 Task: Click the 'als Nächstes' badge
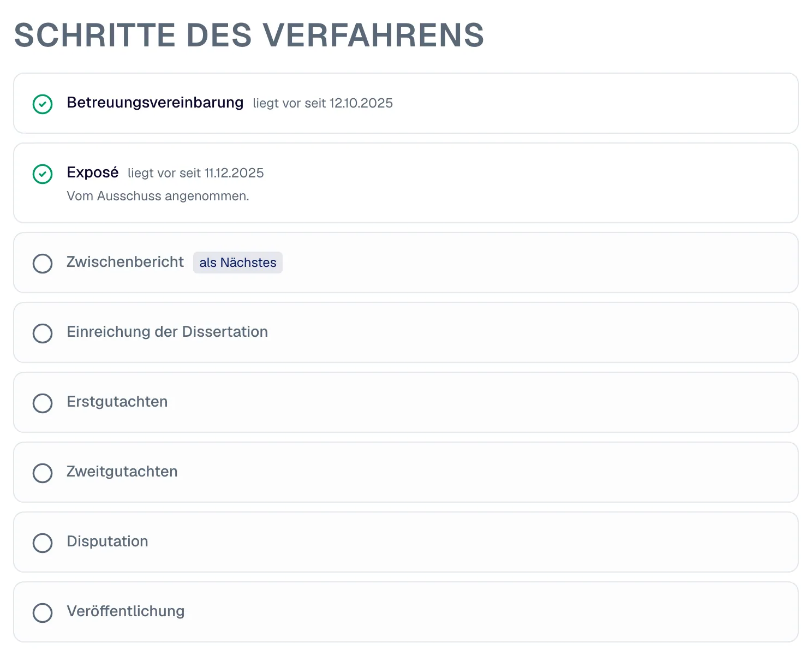tap(238, 263)
